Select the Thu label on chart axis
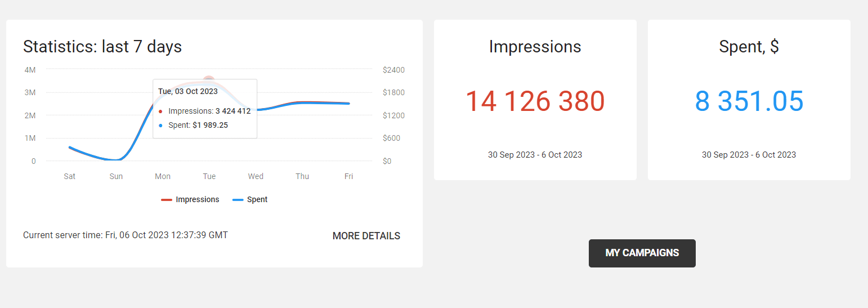 pos(302,176)
